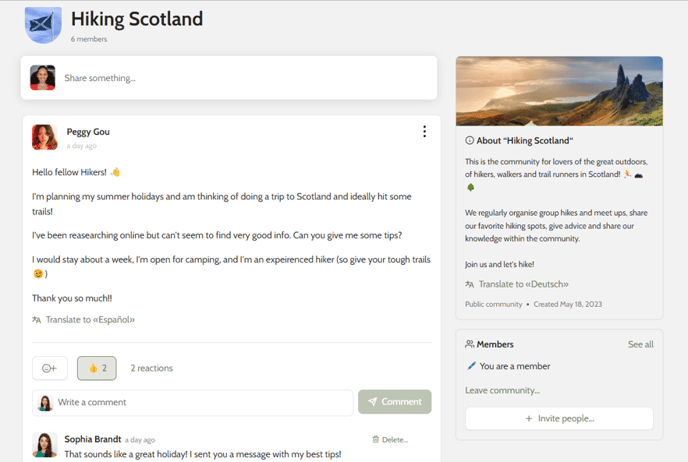This screenshot has height=462, width=688.
Task: Click the Scotland landscape banner image
Action: pyautogui.click(x=559, y=91)
